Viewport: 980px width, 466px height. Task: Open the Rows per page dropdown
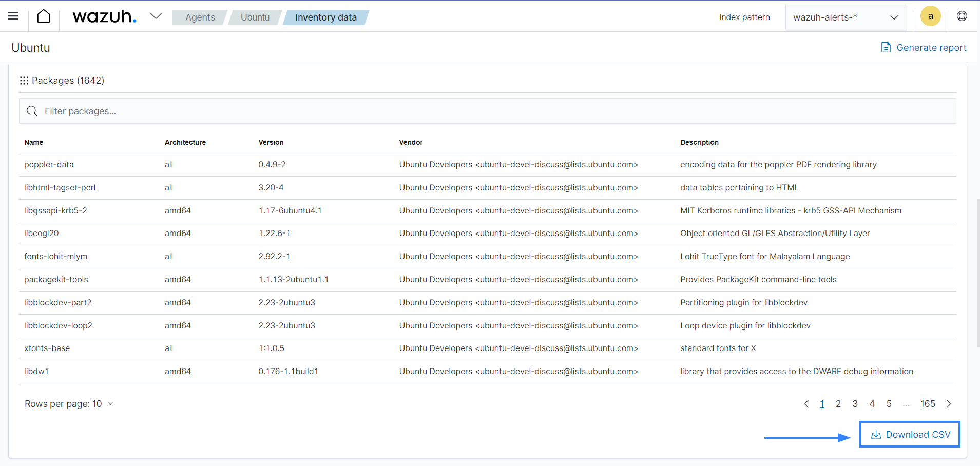tap(69, 404)
